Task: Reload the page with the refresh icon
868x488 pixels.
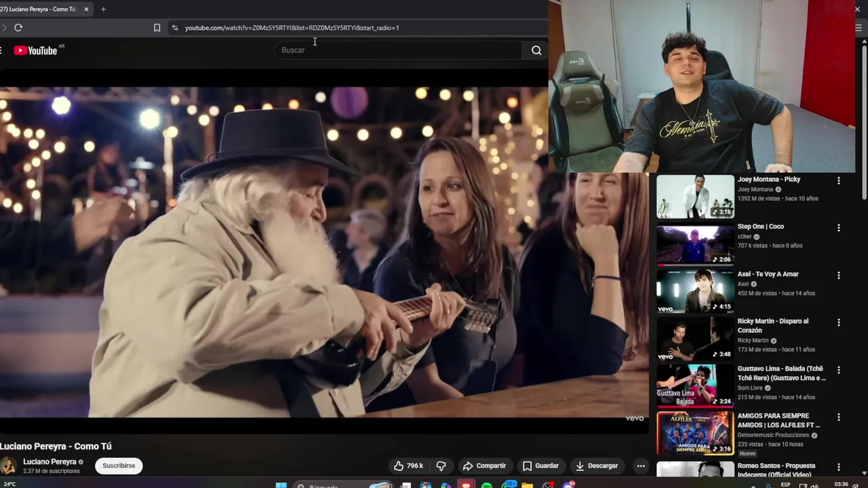Action: pyautogui.click(x=18, y=28)
